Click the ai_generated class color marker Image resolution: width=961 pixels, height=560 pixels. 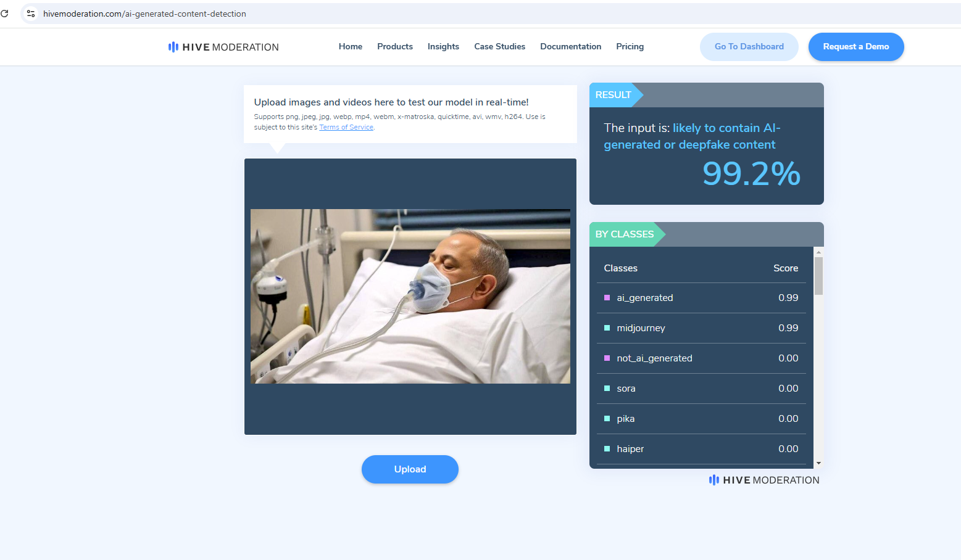click(x=607, y=298)
